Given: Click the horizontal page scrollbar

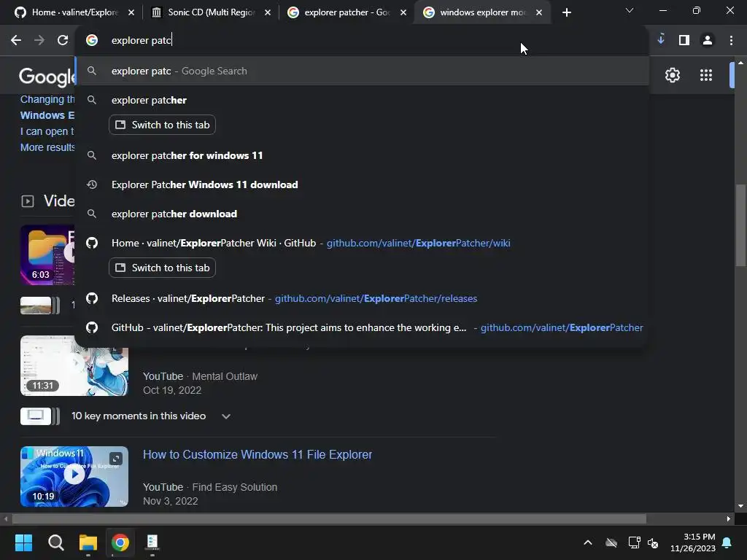Looking at the screenshot, I should (329, 519).
